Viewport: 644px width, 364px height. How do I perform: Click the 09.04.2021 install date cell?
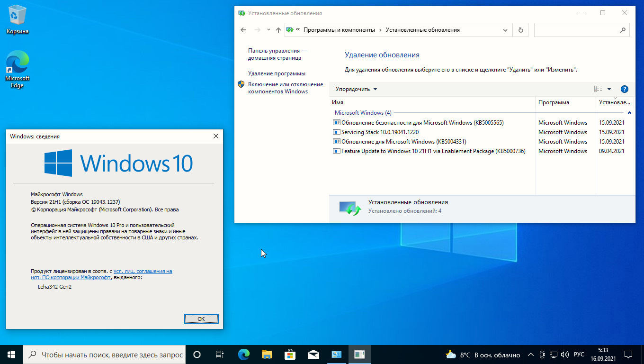[612, 151]
